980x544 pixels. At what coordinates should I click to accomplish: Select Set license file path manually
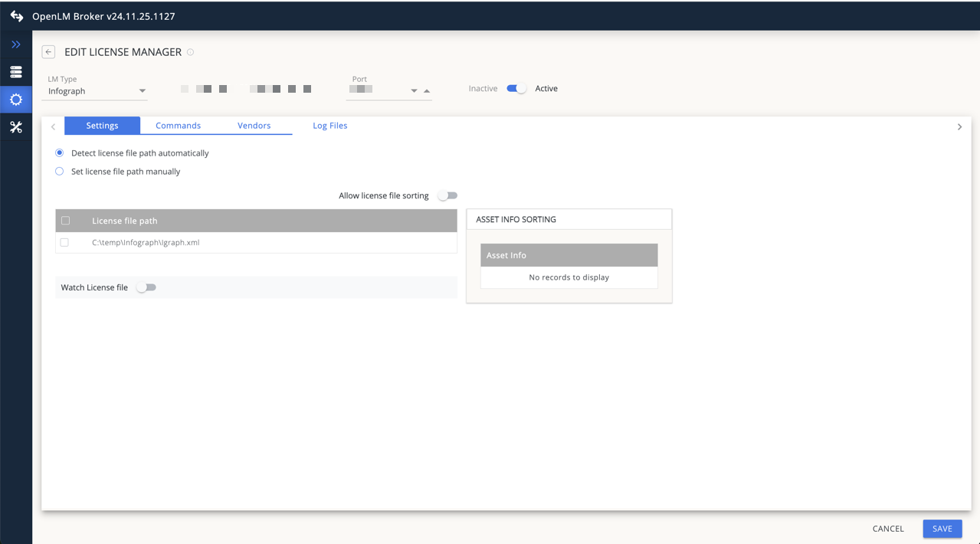(x=59, y=171)
